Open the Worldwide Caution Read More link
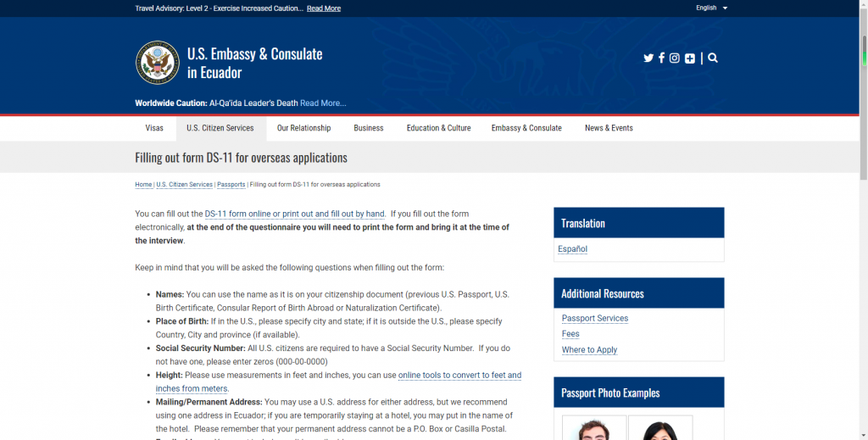This screenshot has width=868, height=440. click(323, 103)
